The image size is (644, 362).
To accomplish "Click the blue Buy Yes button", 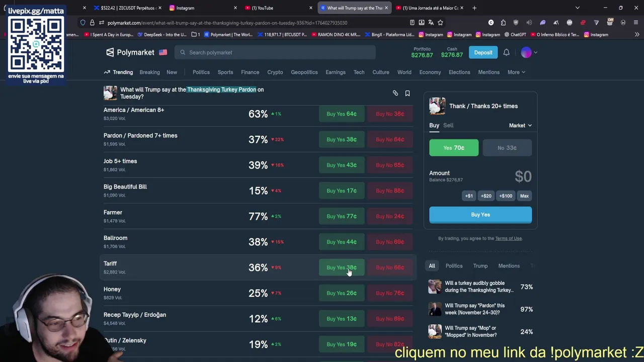I will click(x=480, y=215).
